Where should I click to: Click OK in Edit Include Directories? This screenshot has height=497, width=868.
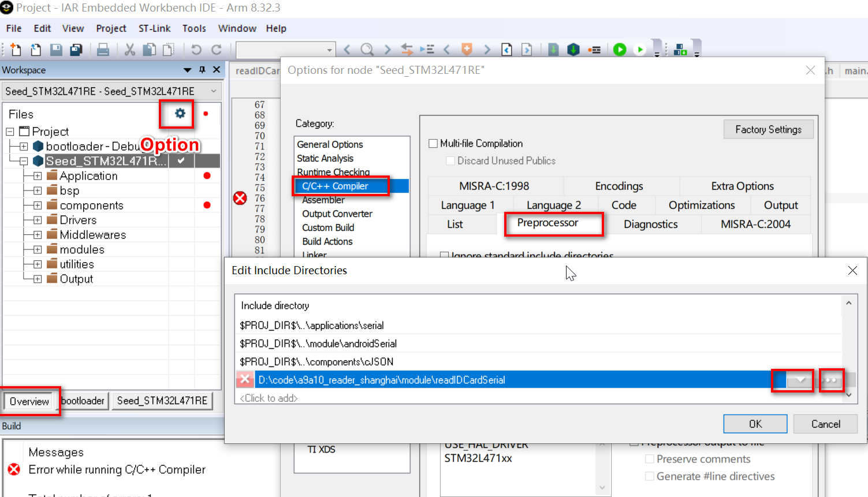pyautogui.click(x=755, y=424)
